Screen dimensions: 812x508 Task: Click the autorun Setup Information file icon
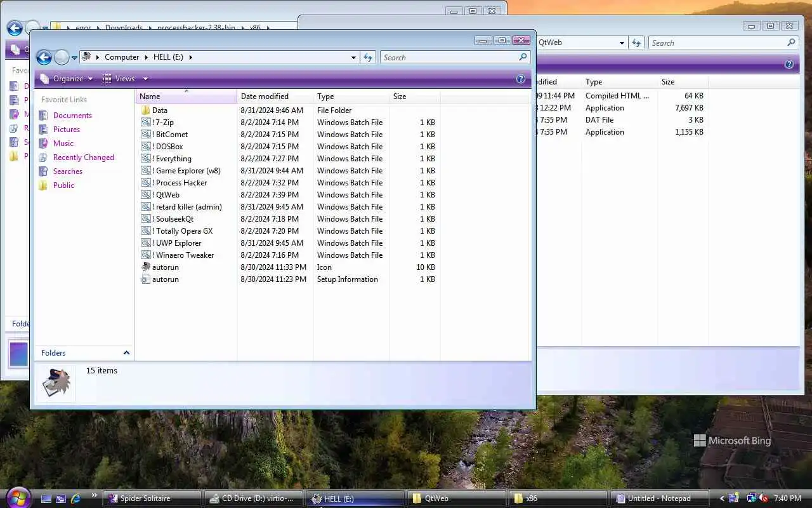tap(146, 279)
